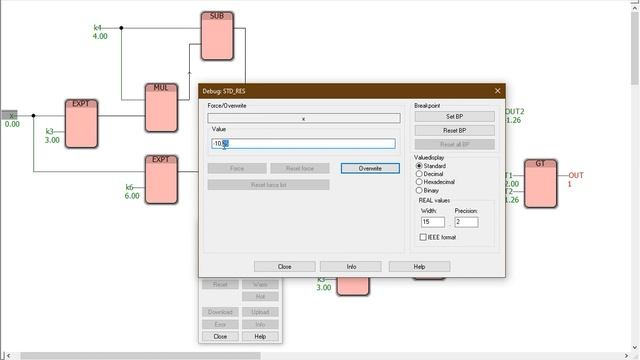Click Reset in the background control dialog
640x360 pixels.
coord(220,284)
